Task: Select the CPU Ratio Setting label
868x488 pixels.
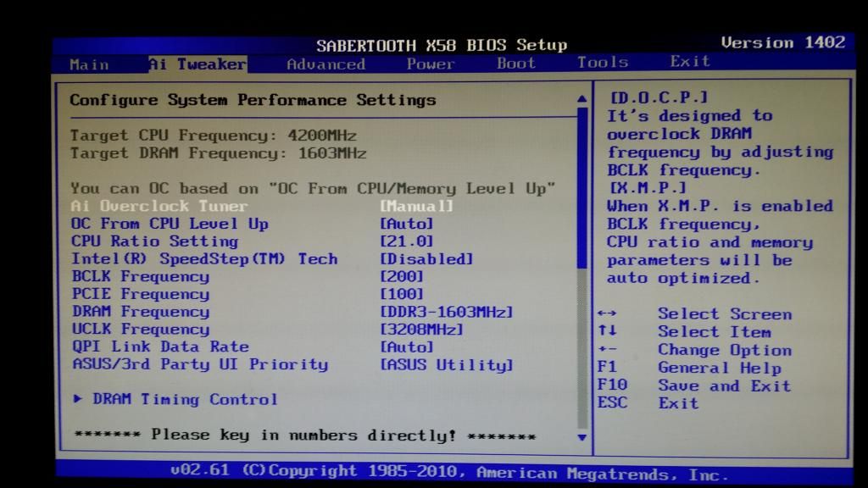Action: click(154, 241)
